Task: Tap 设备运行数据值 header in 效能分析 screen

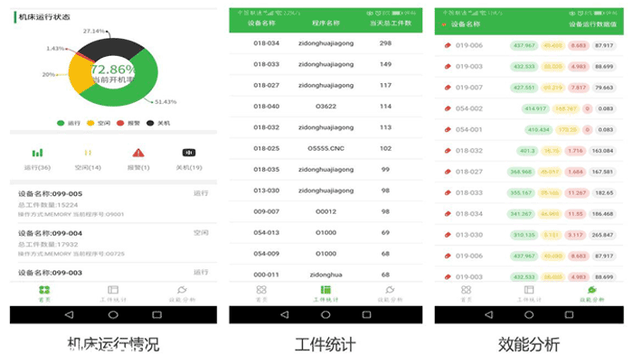Action: coord(592,24)
